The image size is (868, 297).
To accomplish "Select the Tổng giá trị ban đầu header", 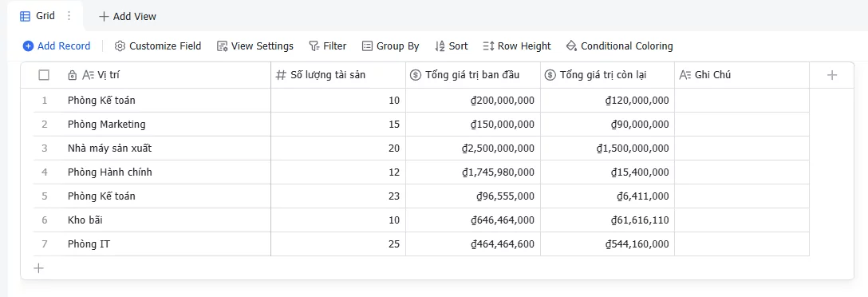I will (473, 75).
